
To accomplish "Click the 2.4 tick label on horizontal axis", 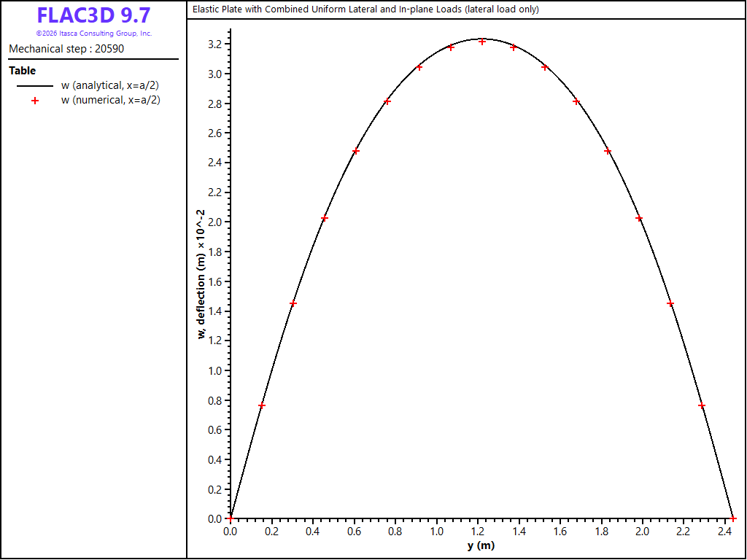I will [725, 531].
